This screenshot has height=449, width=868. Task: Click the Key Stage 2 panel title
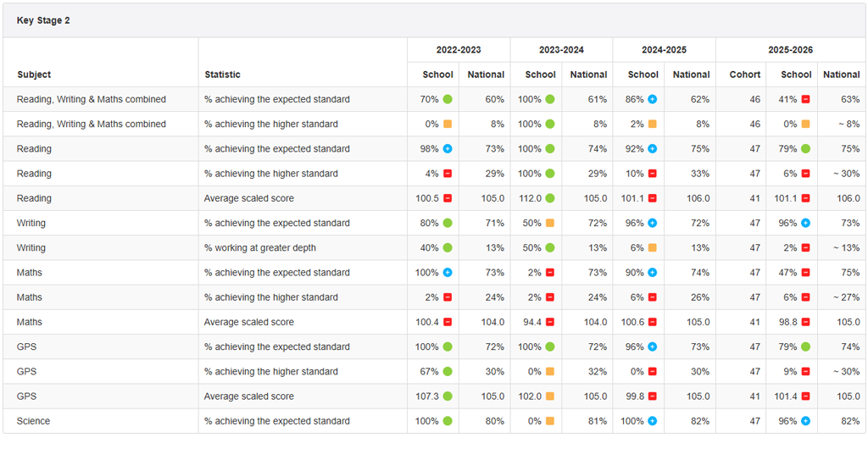pyautogui.click(x=43, y=20)
